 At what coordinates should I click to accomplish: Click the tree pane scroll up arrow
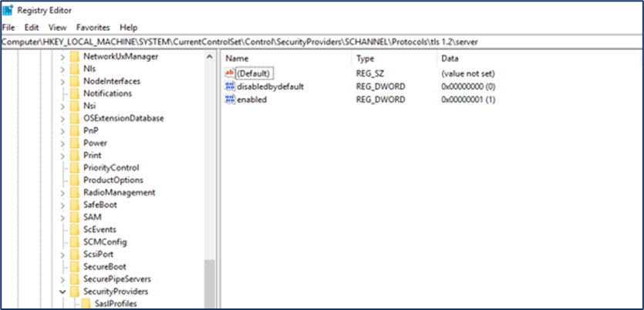[x=210, y=56]
